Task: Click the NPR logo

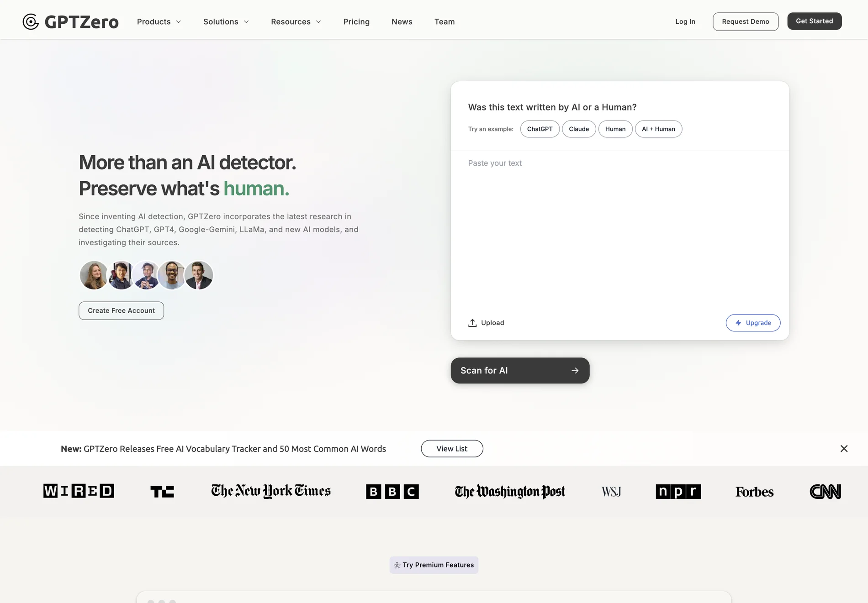Action: click(678, 491)
